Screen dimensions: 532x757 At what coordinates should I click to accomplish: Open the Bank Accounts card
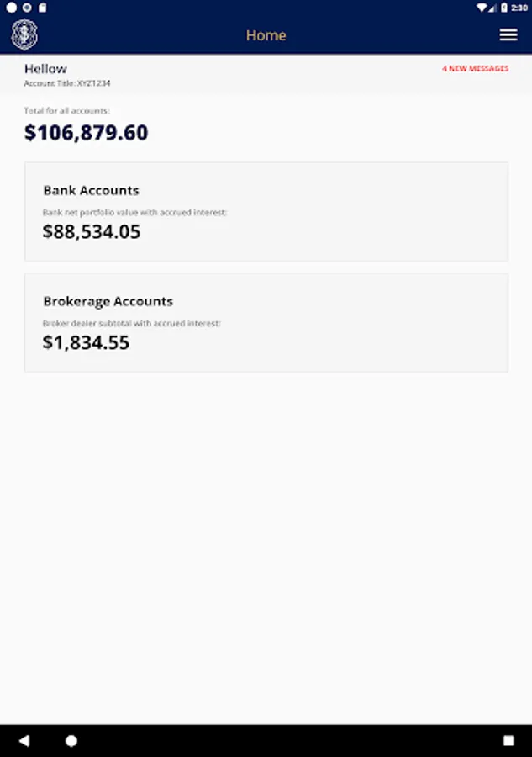click(266, 211)
